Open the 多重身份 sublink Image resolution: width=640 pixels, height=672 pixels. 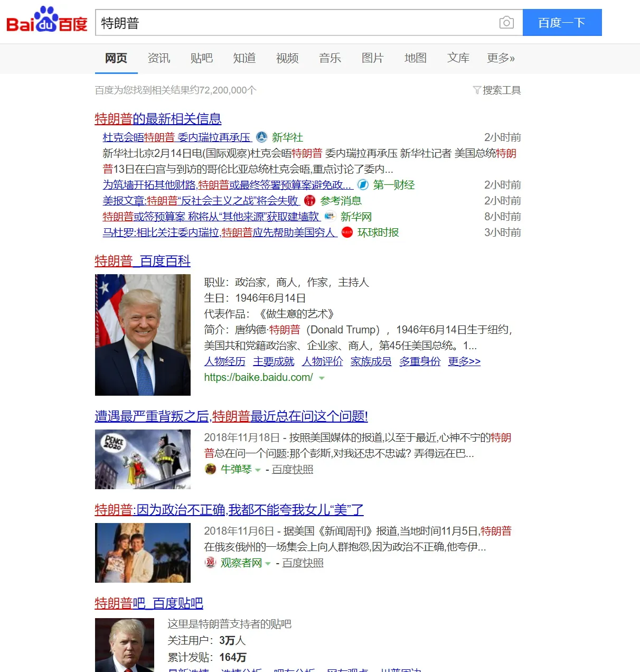(x=420, y=361)
